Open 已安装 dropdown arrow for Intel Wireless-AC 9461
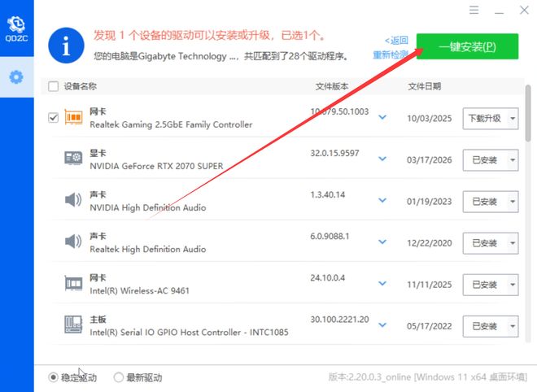 point(513,285)
